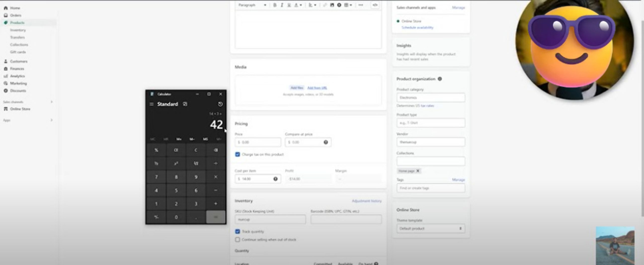The height and width of the screenshot is (265, 644).
Task: Open the Adjustment history link
Action: [367, 201]
